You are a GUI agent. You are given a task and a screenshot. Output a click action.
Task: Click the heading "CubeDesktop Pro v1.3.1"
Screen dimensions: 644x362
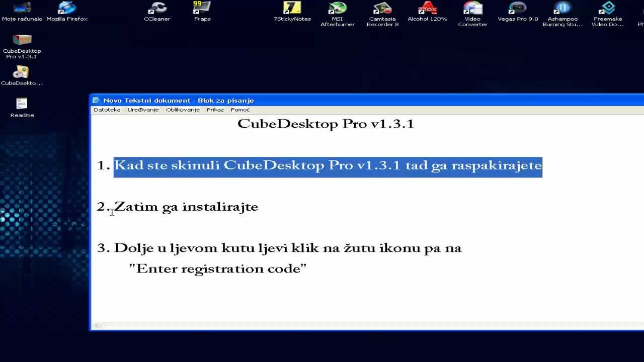(326, 124)
